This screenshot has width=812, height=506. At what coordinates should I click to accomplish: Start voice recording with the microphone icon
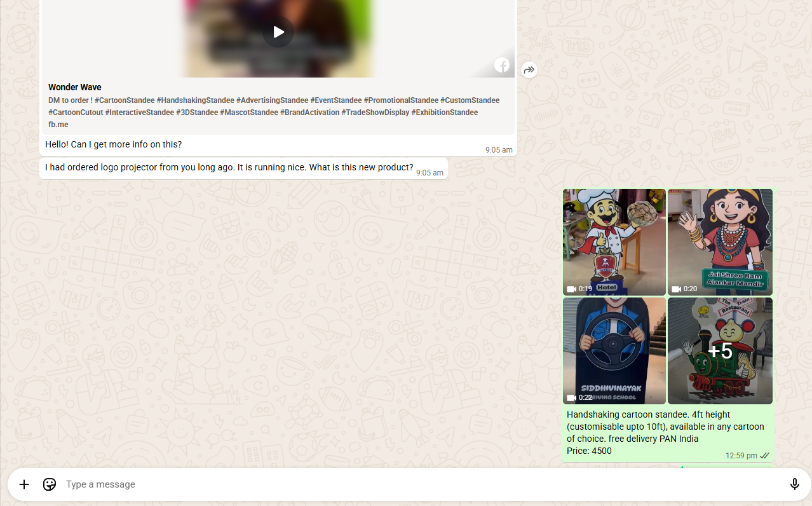[x=794, y=484]
